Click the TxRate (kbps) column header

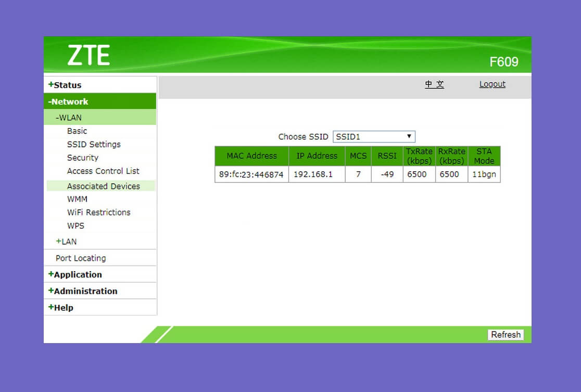coord(419,156)
